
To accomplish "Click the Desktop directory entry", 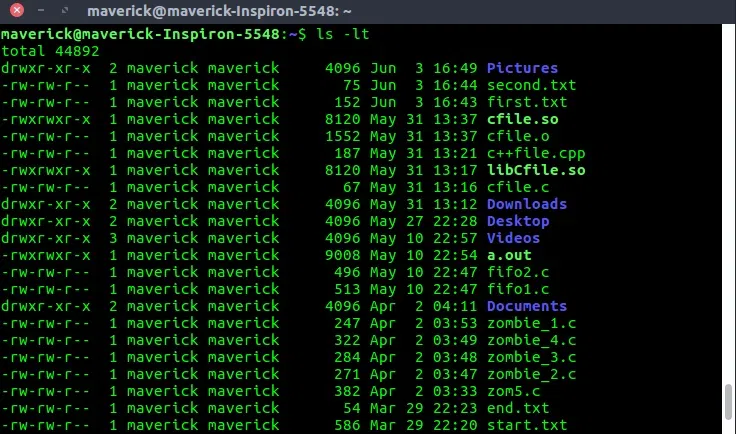I will click(517, 221).
